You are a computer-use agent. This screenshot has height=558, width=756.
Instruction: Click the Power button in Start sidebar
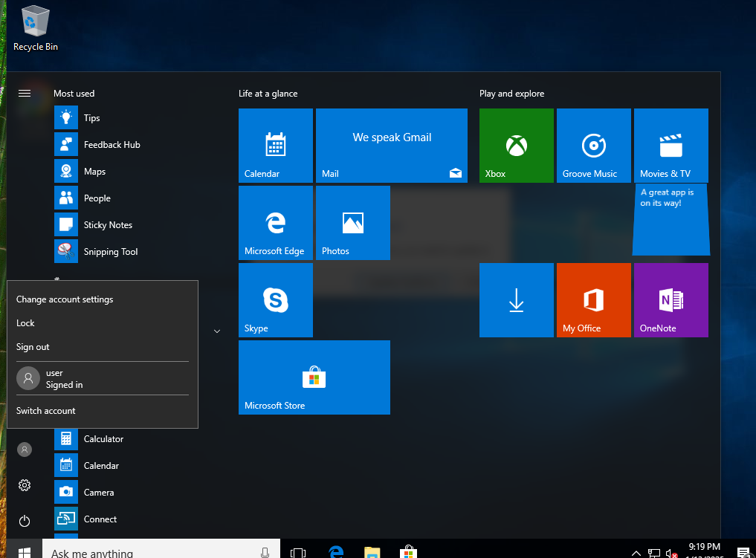click(x=25, y=521)
